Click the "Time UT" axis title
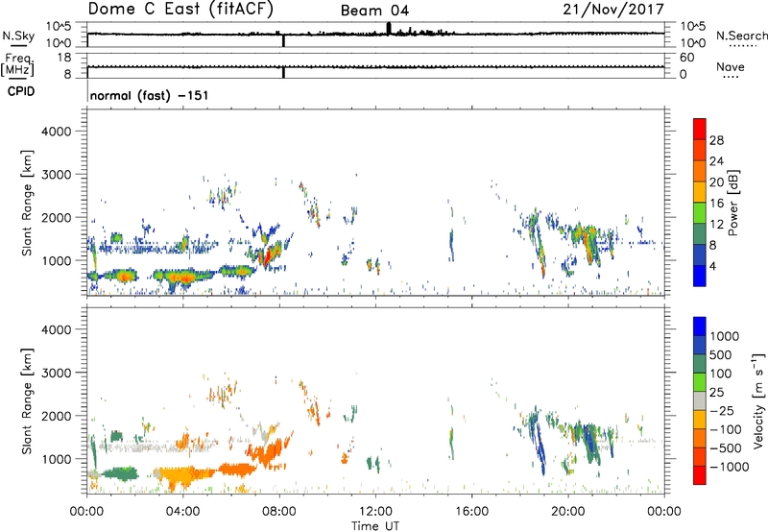The width and height of the screenshot is (768, 532). (x=375, y=525)
